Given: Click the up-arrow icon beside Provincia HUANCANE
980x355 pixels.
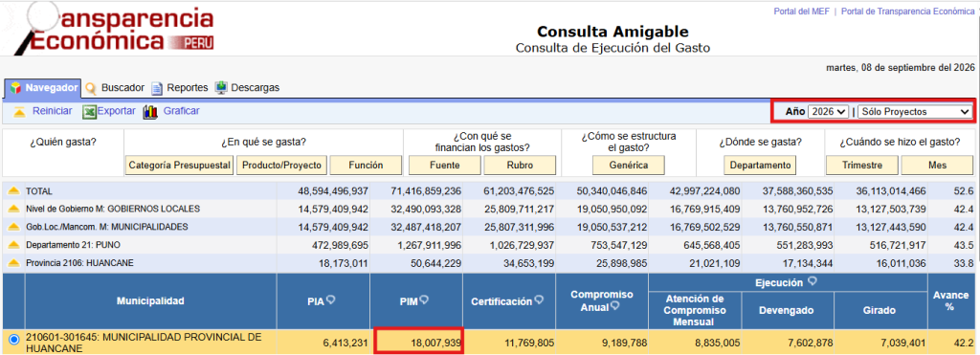Looking at the screenshot, I should click(x=13, y=263).
